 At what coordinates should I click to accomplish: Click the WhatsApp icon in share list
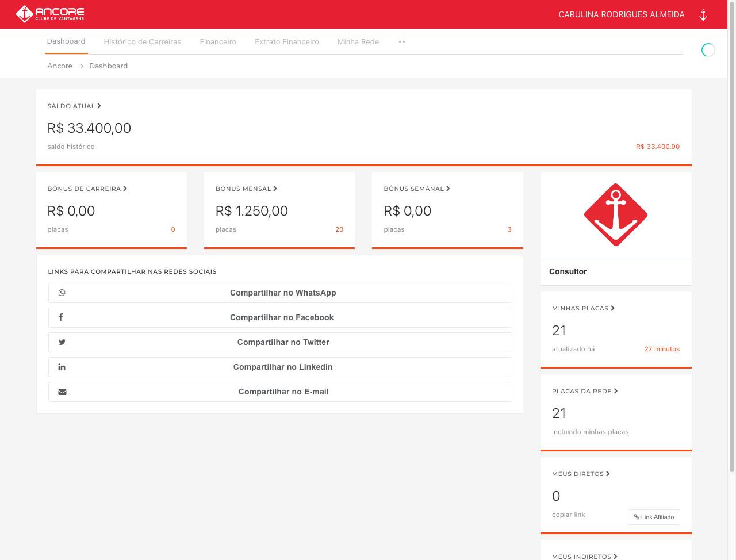pos(62,293)
